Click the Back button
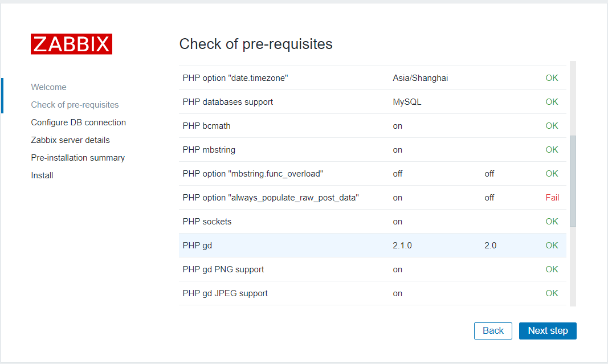The height and width of the screenshot is (364, 608). 493,331
